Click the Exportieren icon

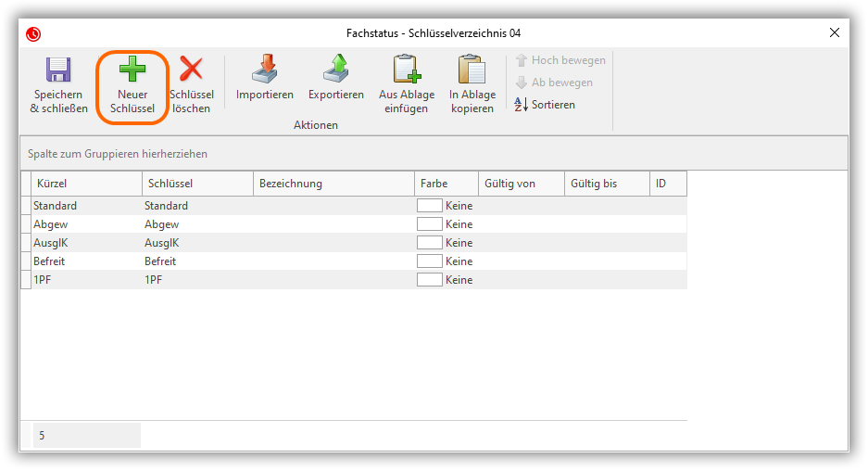click(335, 70)
